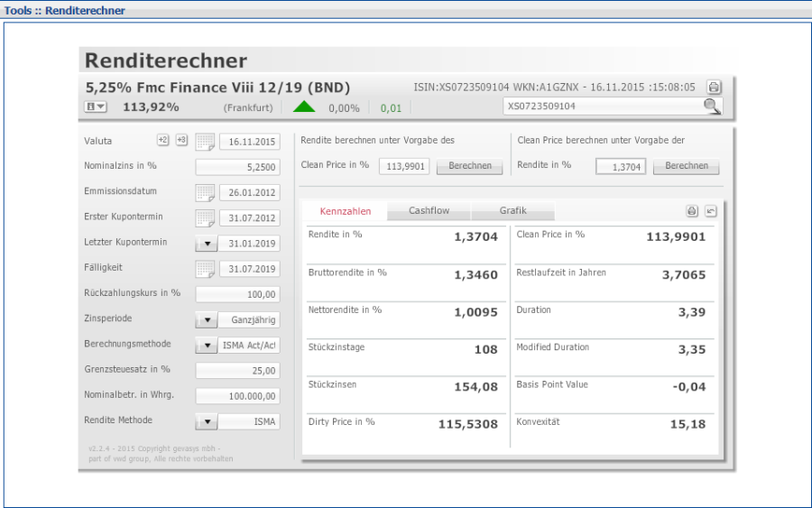Image resolution: width=812 pixels, height=508 pixels.
Task: Open the exchange selector dropdown beside price
Action: [95, 106]
